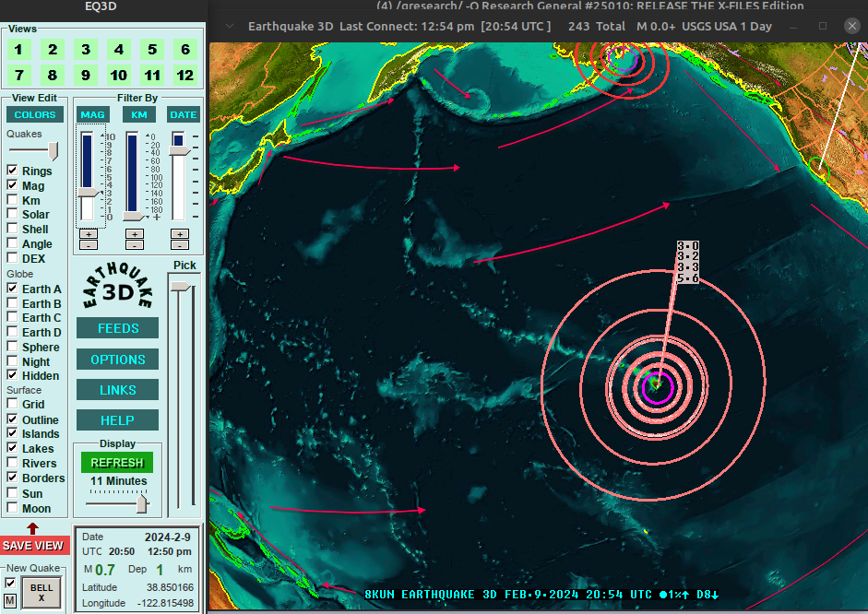Select the Earth B globe
868x614 pixels.
(x=12, y=303)
